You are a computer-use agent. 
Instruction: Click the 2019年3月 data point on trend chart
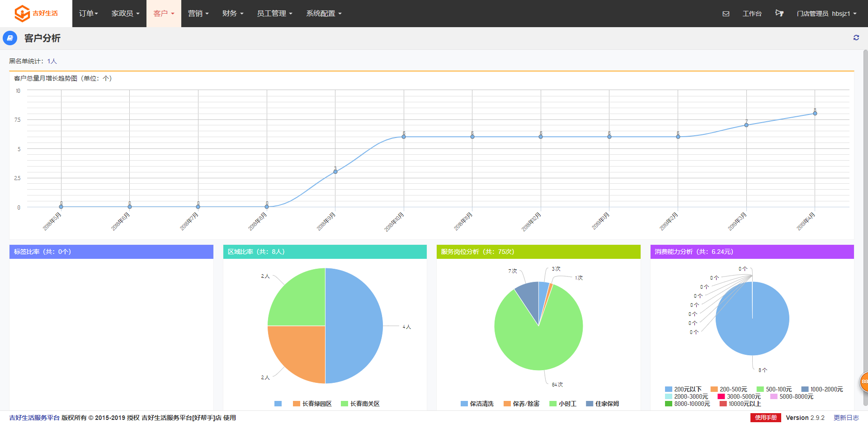point(746,125)
